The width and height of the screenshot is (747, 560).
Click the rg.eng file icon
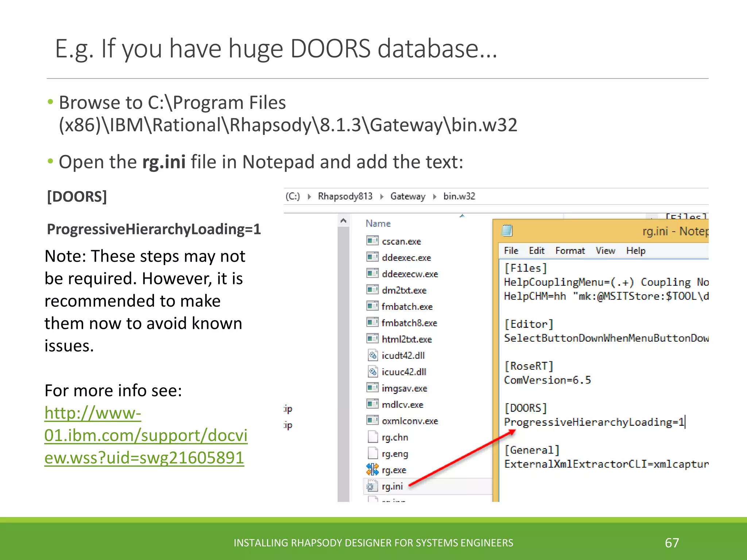372,453
